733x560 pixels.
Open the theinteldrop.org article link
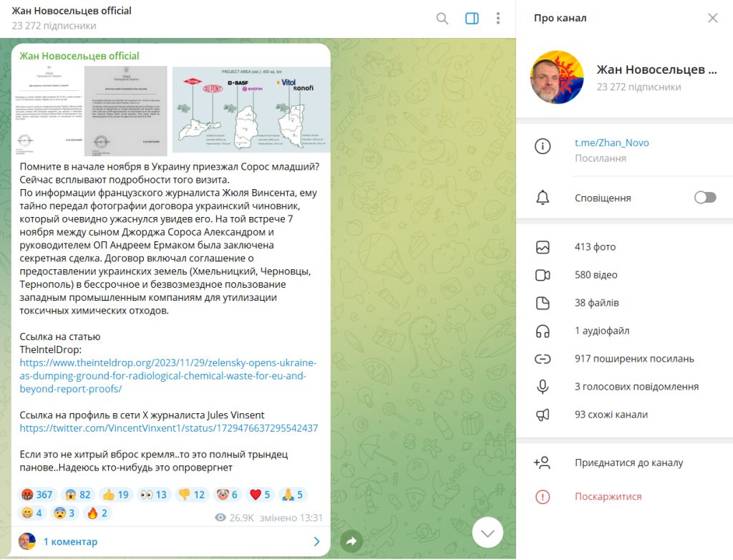pos(168,376)
